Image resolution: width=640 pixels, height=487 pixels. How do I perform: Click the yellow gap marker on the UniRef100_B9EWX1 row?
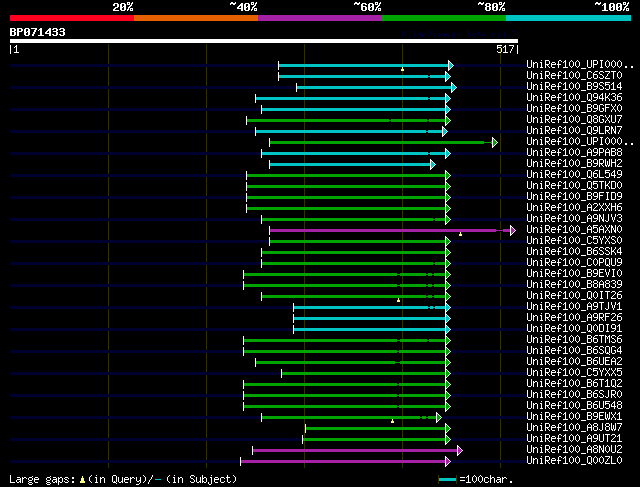point(393,421)
